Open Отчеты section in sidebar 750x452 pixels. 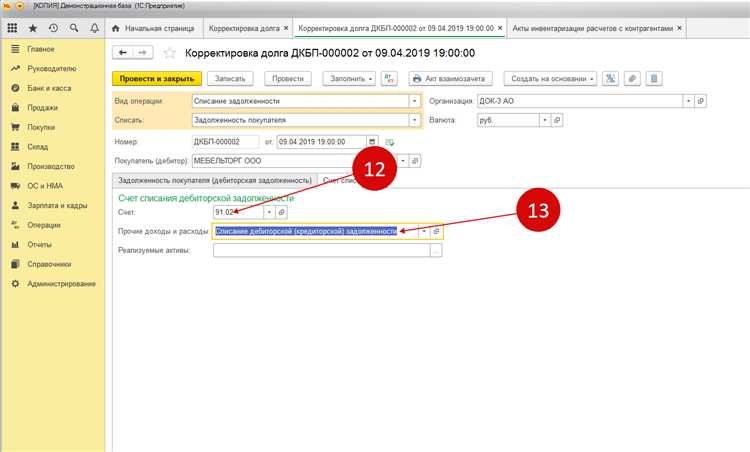click(39, 245)
